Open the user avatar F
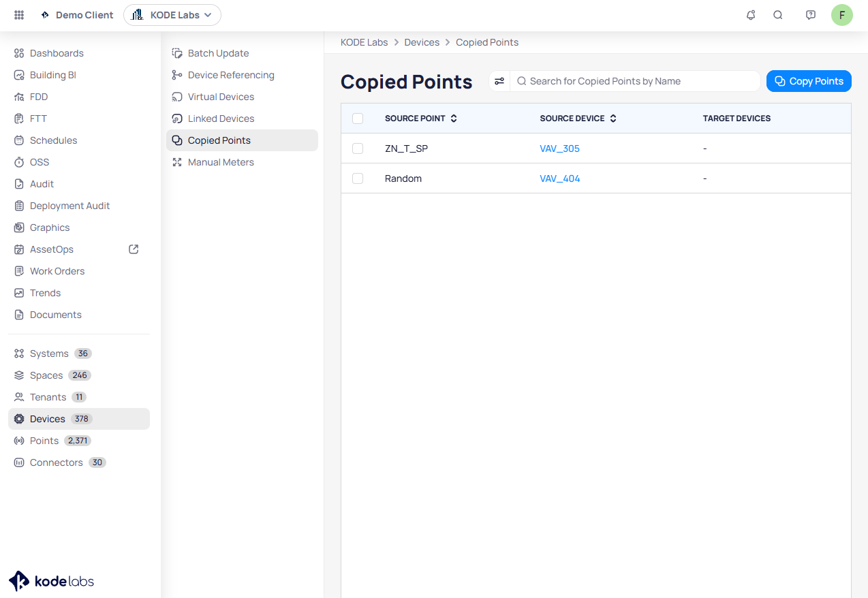The image size is (868, 598). tap(841, 15)
